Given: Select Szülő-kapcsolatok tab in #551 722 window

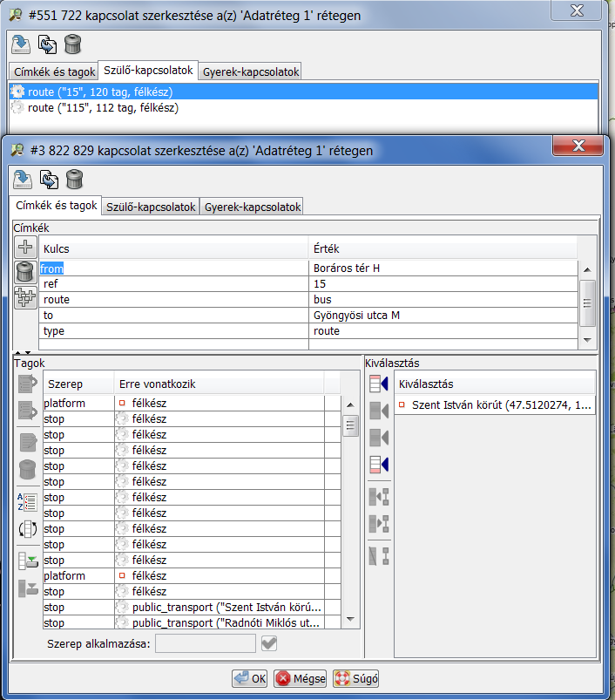Looking at the screenshot, I should click(x=148, y=71).
